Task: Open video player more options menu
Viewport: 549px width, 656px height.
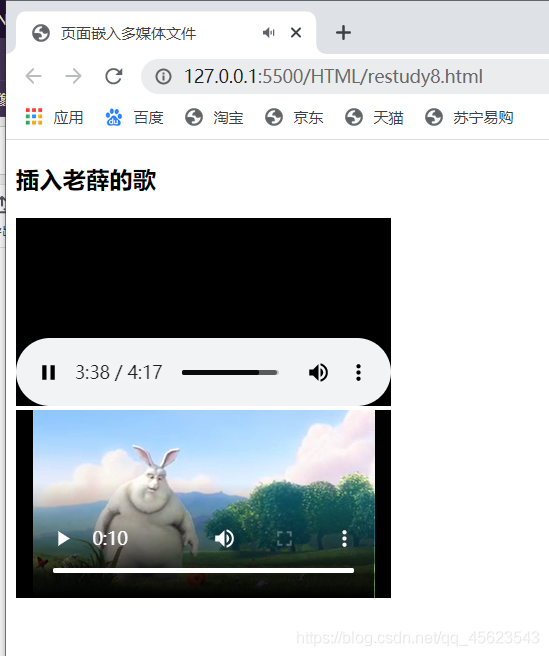Action: (x=344, y=538)
